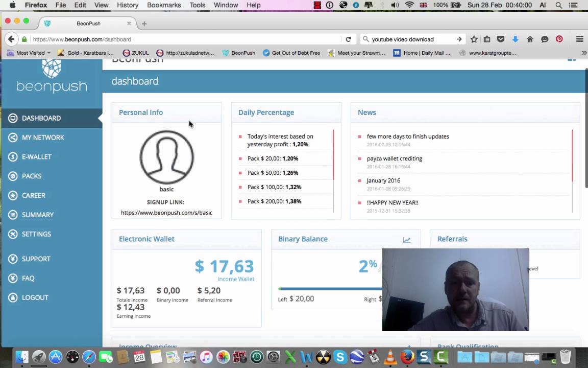Click the browser back button
Image resolution: width=588 pixels, height=368 pixels.
[x=11, y=39]
